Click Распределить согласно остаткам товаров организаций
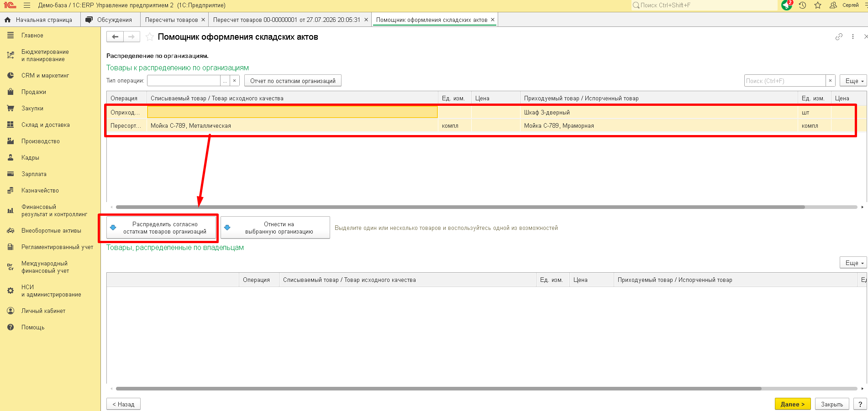This screenshot has width=868, height=411. coord(161,228)
